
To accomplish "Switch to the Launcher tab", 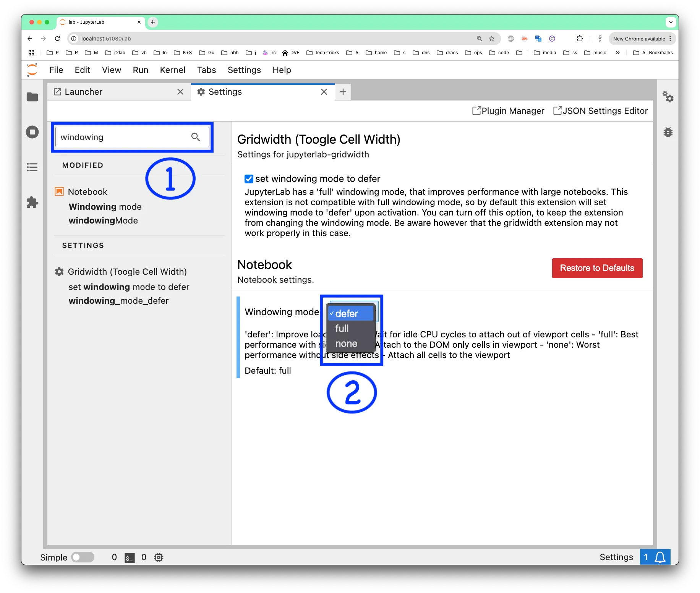I will click(83, 92).
